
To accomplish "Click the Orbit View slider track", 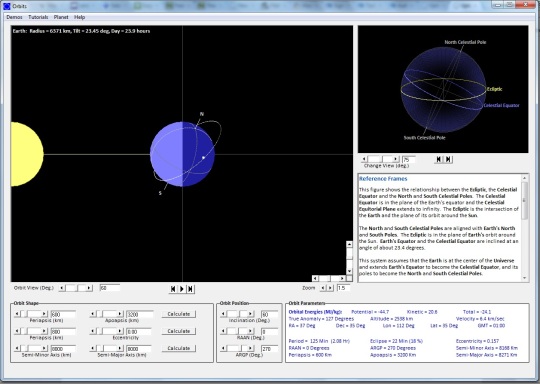I will [x=76, y=288].
